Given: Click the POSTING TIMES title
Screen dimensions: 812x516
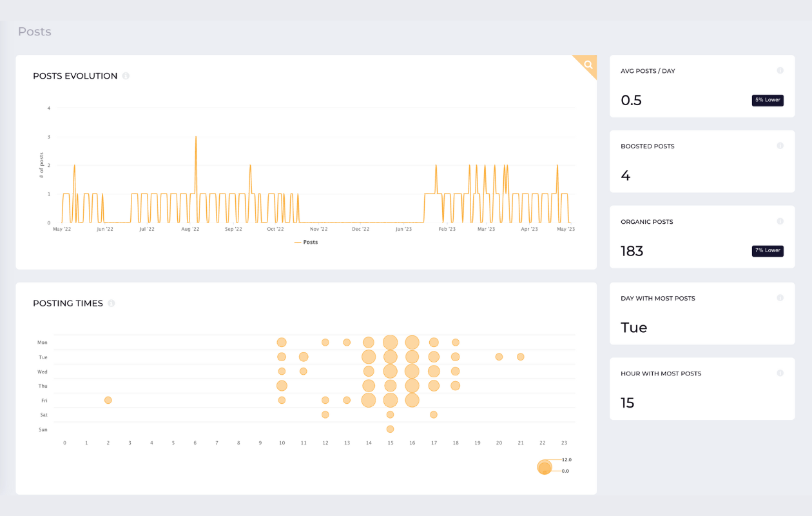Looking at the screenshot, I should point(68,303).
